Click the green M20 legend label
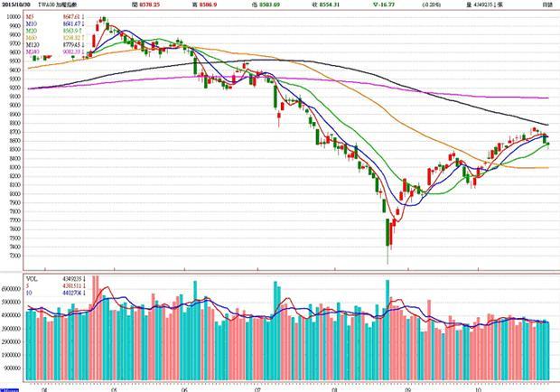The width and height of the screenshot is (560, 392). [x=33, y=31]
